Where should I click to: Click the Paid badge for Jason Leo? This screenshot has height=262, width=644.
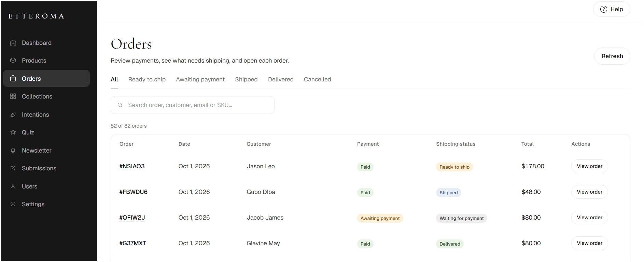tap(365, 167)
